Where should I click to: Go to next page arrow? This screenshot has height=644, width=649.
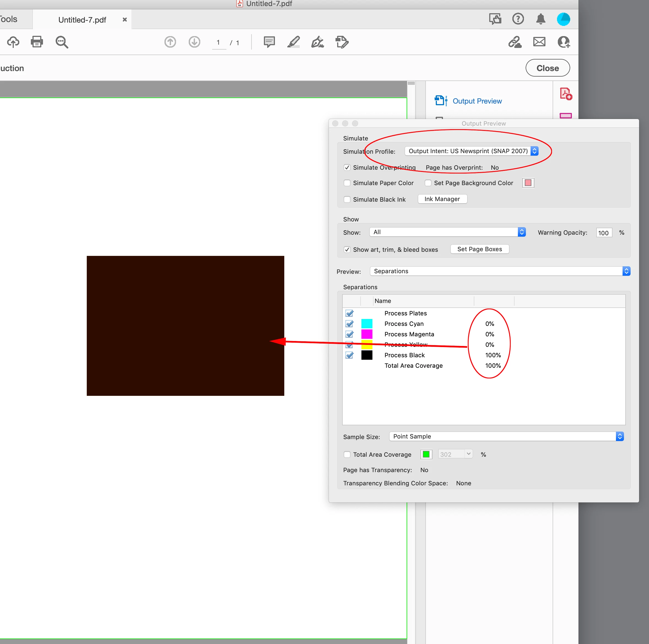tap(194, 42)
